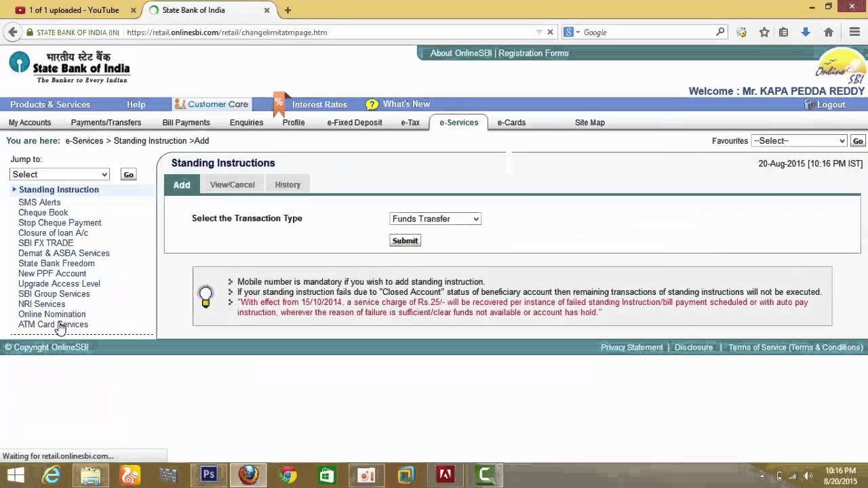
Task: Click the Go button beside Favourites
Action: [858, 141]
